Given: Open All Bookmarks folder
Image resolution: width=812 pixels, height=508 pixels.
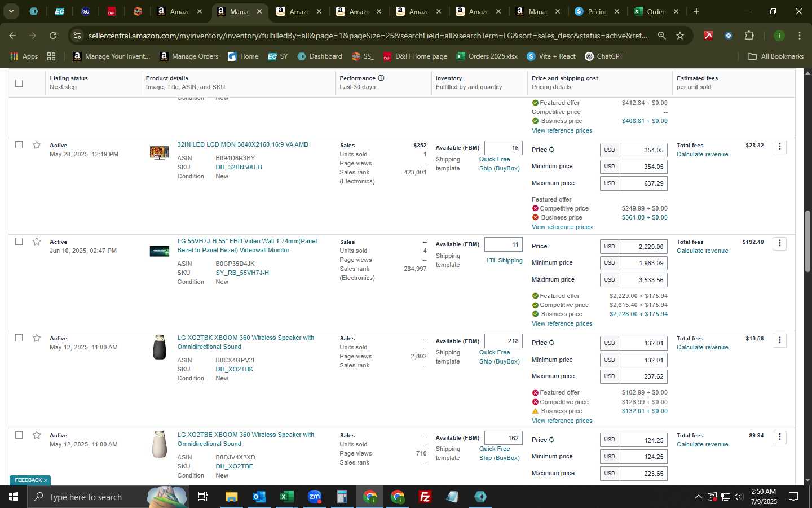Looking at the screenshot, I should click(775, 56).
